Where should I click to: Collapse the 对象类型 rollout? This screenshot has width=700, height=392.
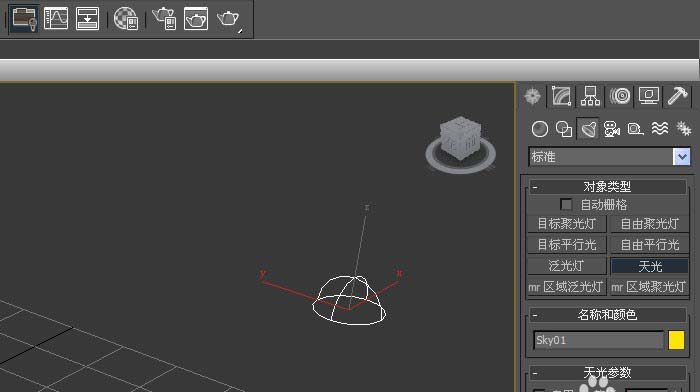pyautogui.click(x=608, y=187)
